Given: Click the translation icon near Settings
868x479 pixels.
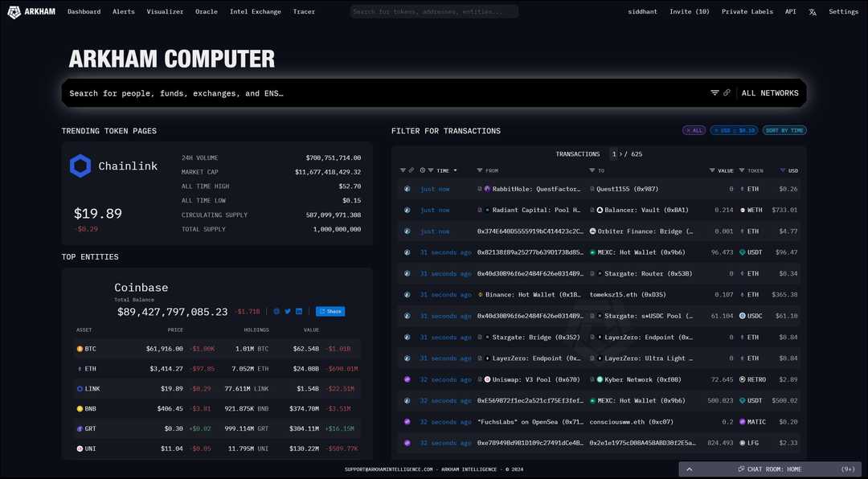Looking at the screenshot, I should click(813, 11).
